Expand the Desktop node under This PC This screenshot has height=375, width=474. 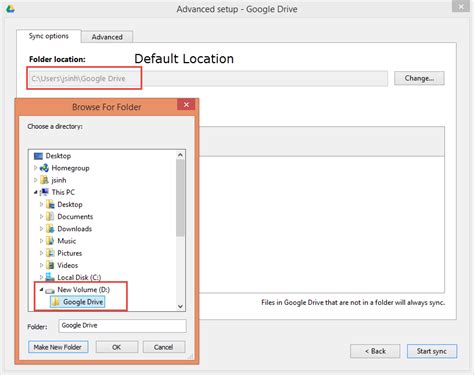tap(41, 204)
